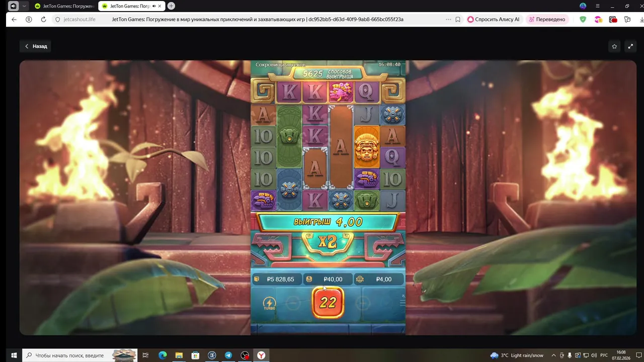Open the clock showing 16:08
644x362 pixels.
click(x=621, y=355)
